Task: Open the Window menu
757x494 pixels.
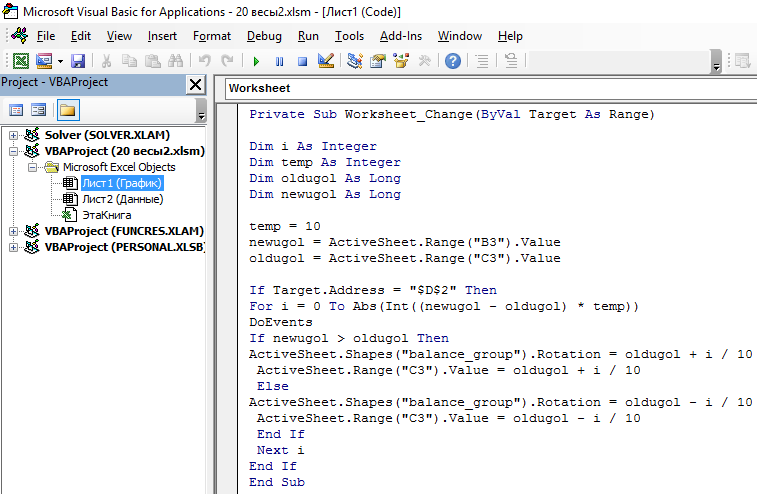Action: (x=460, y=36)
